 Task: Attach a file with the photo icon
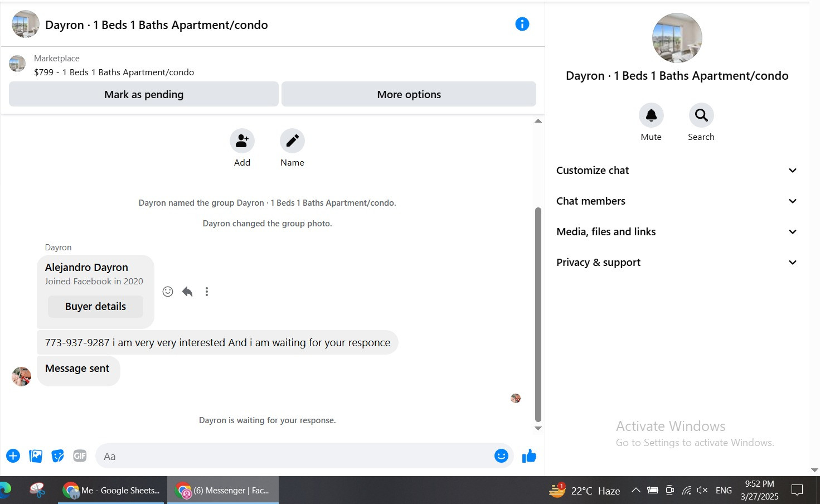tap(36, 456)
